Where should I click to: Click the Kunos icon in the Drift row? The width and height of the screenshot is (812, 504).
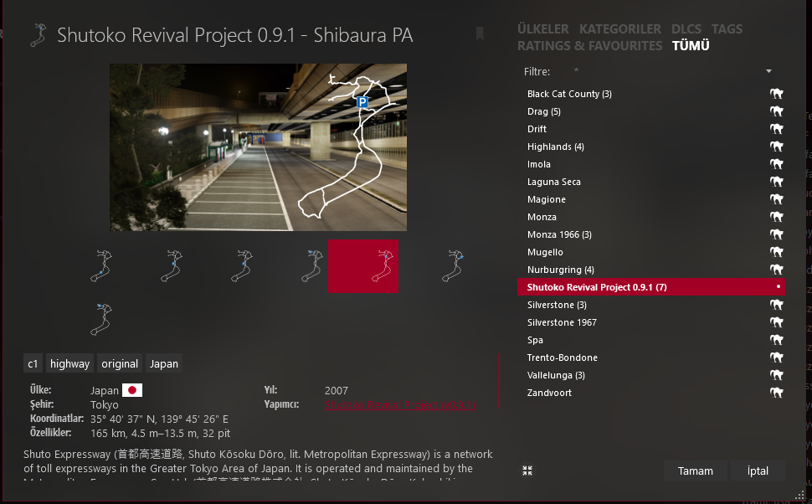776,129
